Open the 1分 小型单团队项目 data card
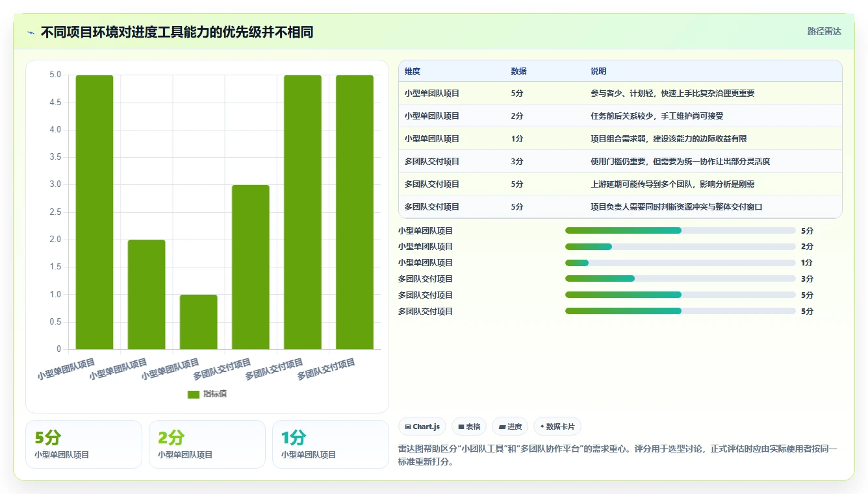 [331, 444]
